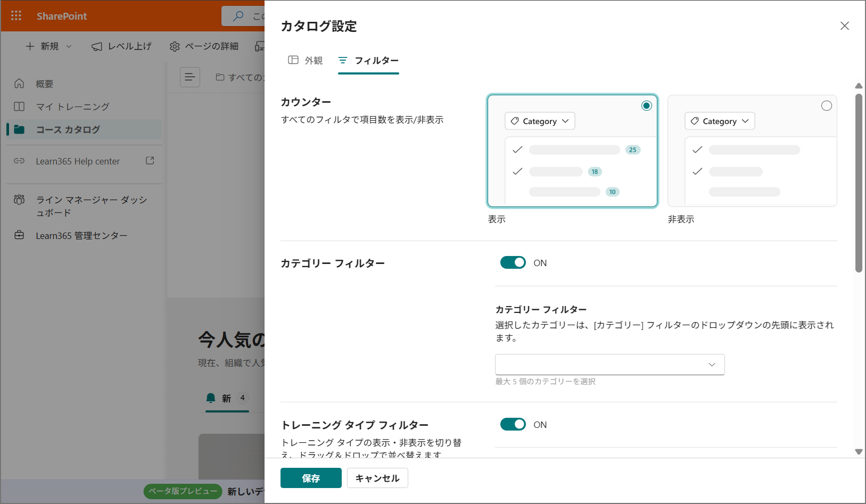Click the 概要 home icon in sidebar
Viewport: 866px width, 504px height.
point(19,84)
